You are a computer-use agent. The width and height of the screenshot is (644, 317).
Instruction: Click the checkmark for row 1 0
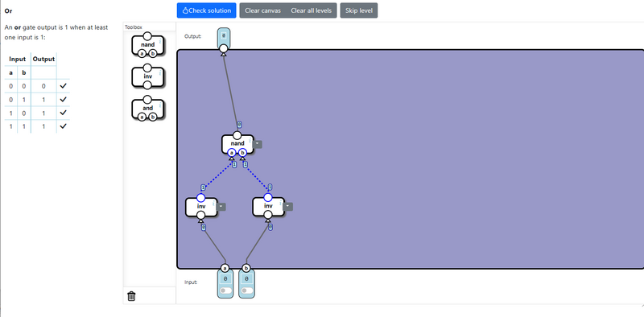click(63, 113)
